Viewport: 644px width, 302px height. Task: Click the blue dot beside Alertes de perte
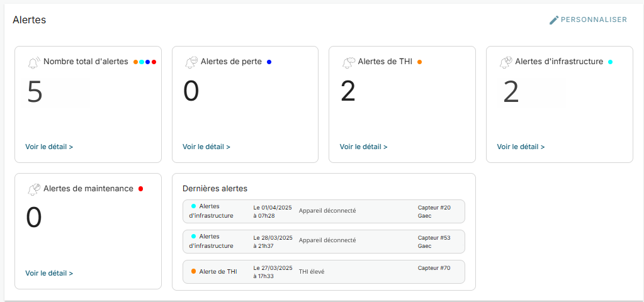pos(269,62)
